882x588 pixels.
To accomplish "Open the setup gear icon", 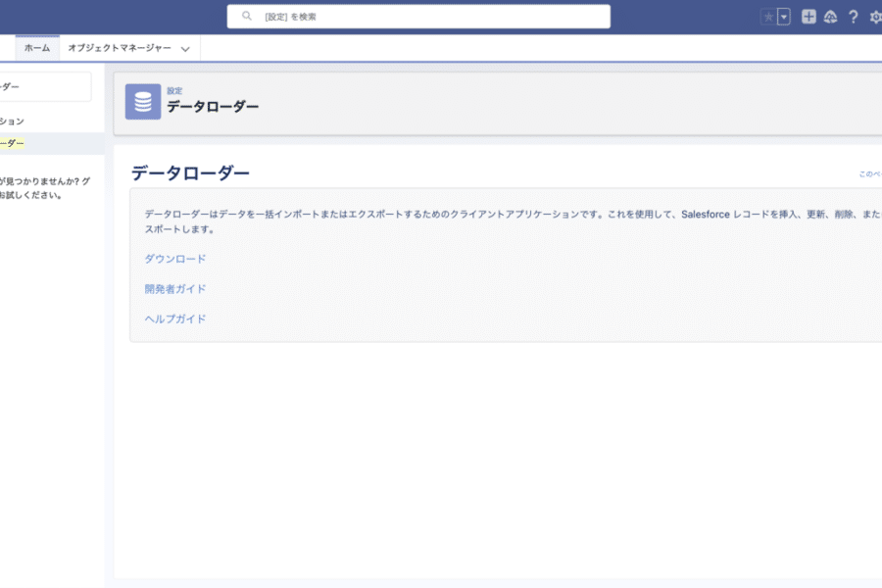I will pyautogui.click(x=876, y=17).
